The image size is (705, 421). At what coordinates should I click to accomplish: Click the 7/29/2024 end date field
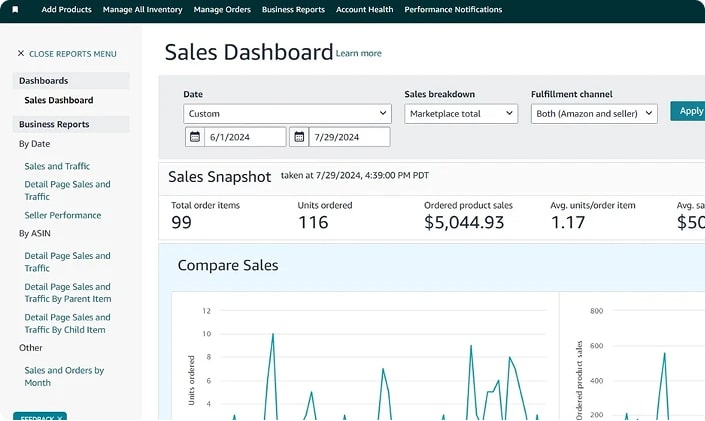point(349,137)
